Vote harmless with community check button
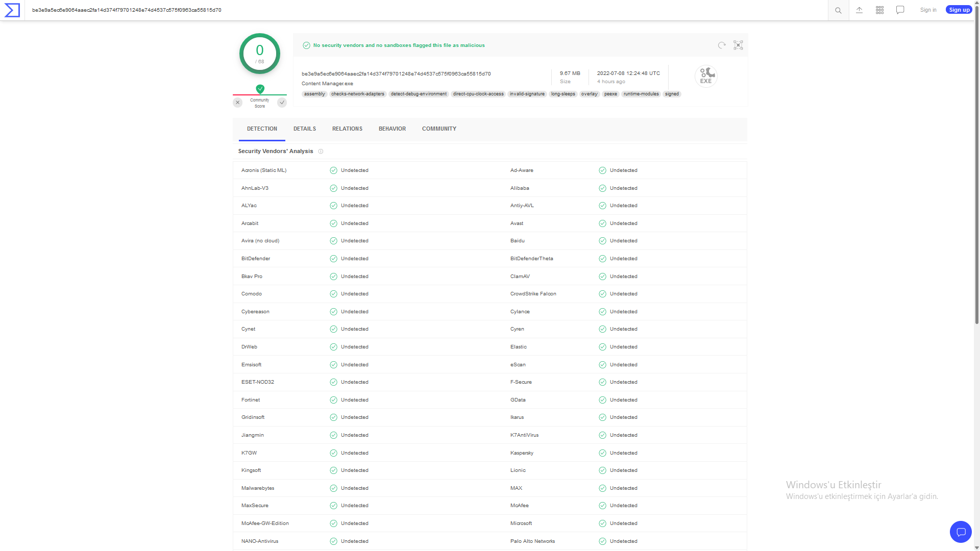Viewport: 980px width, 551px height. click(282, 103)
